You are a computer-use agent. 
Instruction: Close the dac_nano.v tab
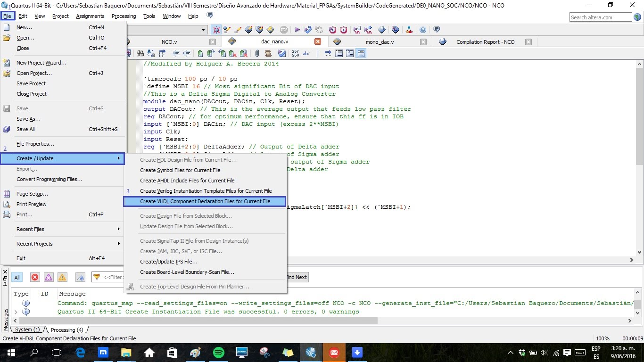coord(318,41)
